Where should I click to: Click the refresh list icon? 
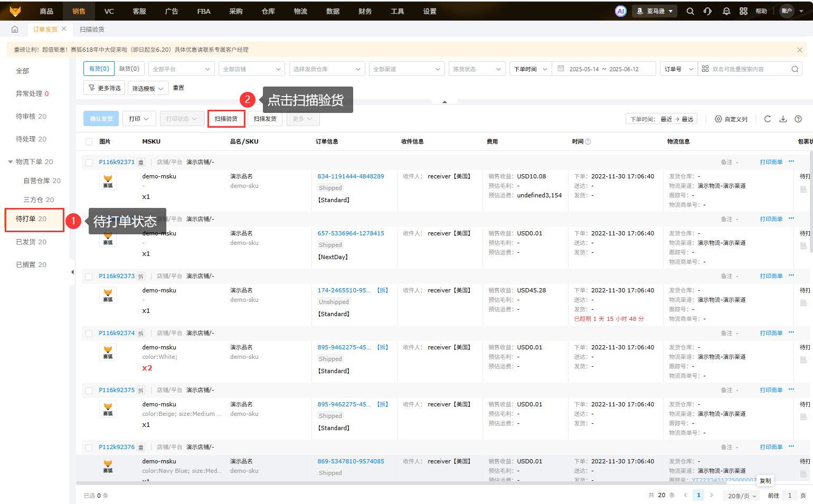click(x=768, y=119)
